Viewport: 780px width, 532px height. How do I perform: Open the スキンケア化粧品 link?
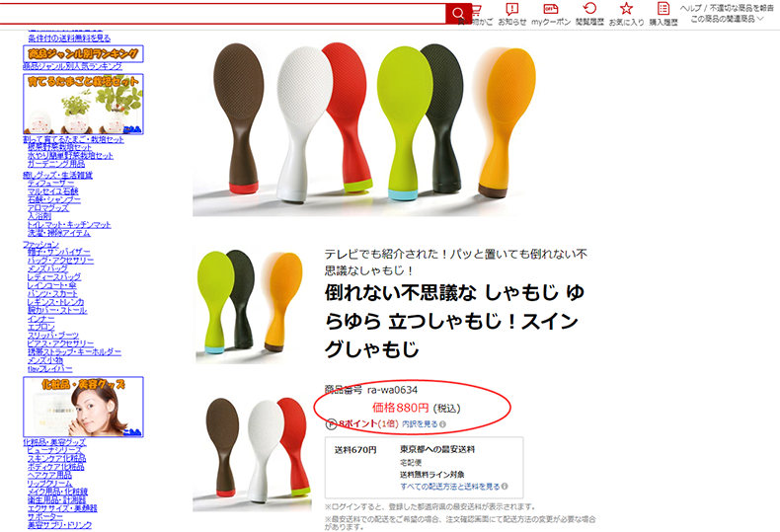56,458
